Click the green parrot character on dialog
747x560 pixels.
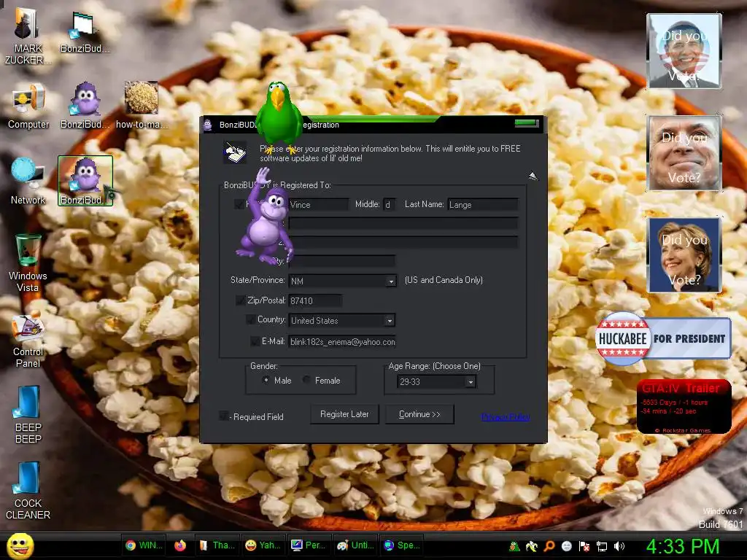click(x=278, y=117)
